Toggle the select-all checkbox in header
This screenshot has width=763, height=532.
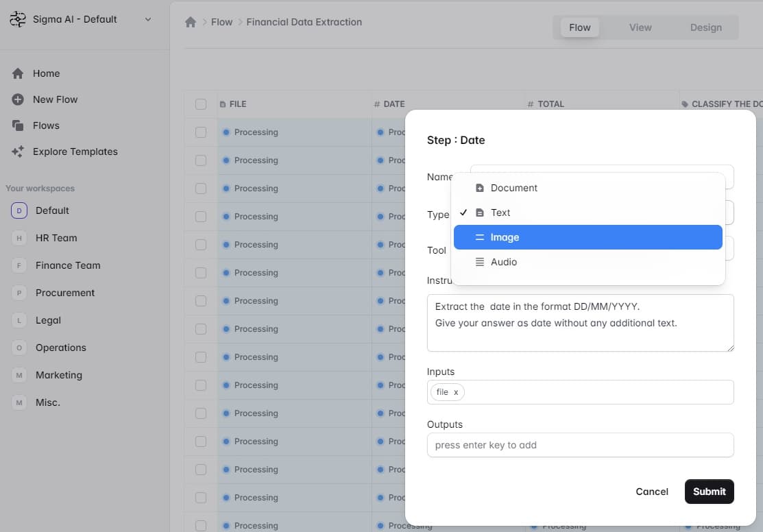click(x=201, y=104)
